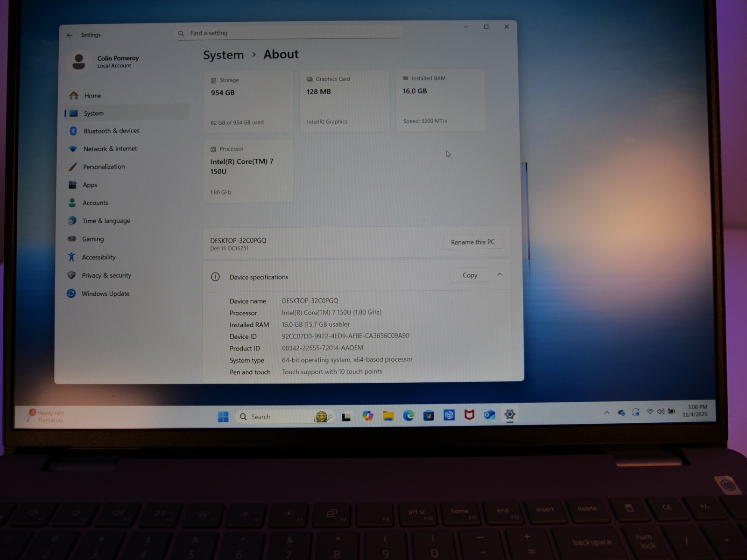Open Privacy & security settings
The width and height of the screenshot is (747, 560).
126,275
